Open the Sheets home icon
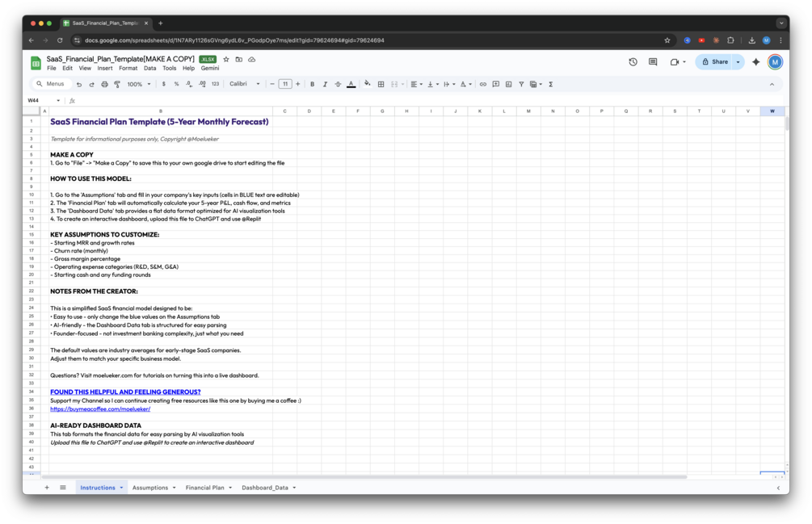Viewport: 812px width, 524px height. [36, 63]
